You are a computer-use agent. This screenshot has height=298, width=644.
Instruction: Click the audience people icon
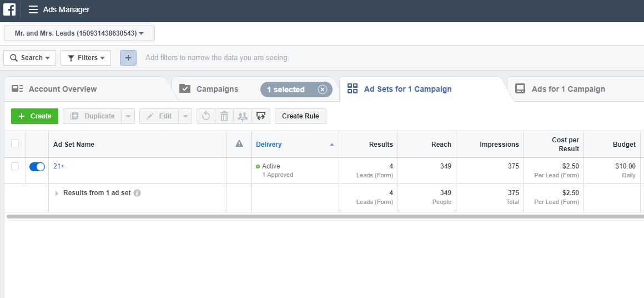pyautogui.click(x=243, y=116)
